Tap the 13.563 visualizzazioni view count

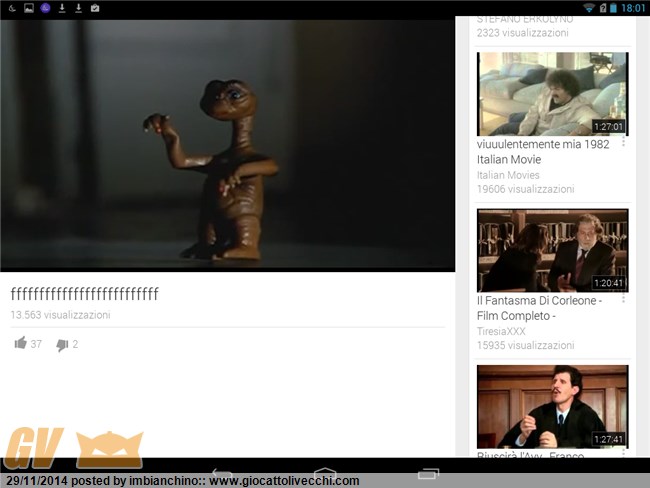(x=61, y=315)
